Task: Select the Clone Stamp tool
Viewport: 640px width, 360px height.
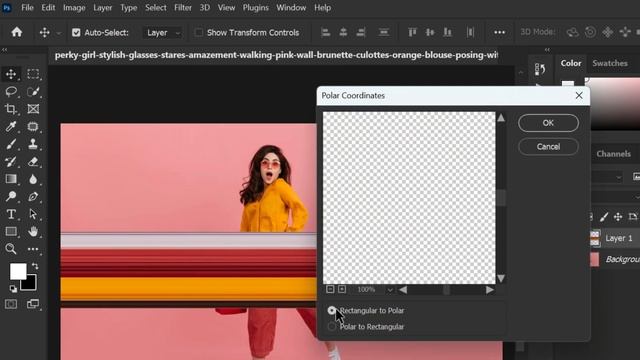Action: pyautogui.click(x=33, y=144)
